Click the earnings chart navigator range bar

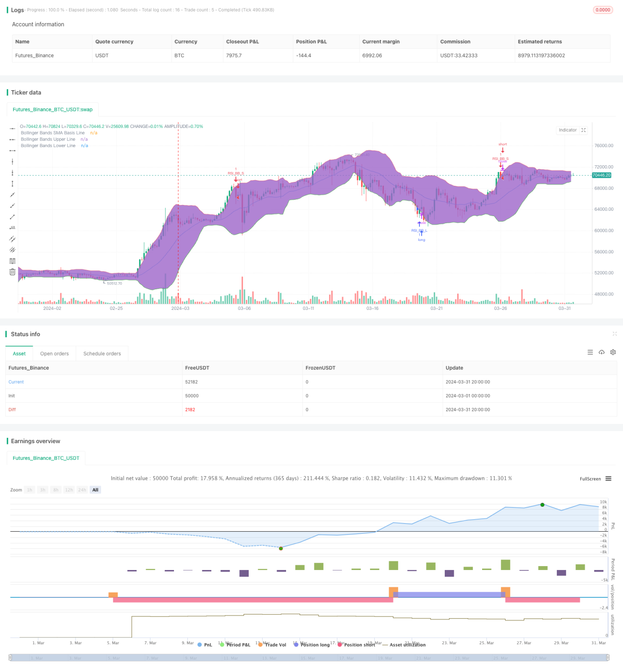[309, 658]
